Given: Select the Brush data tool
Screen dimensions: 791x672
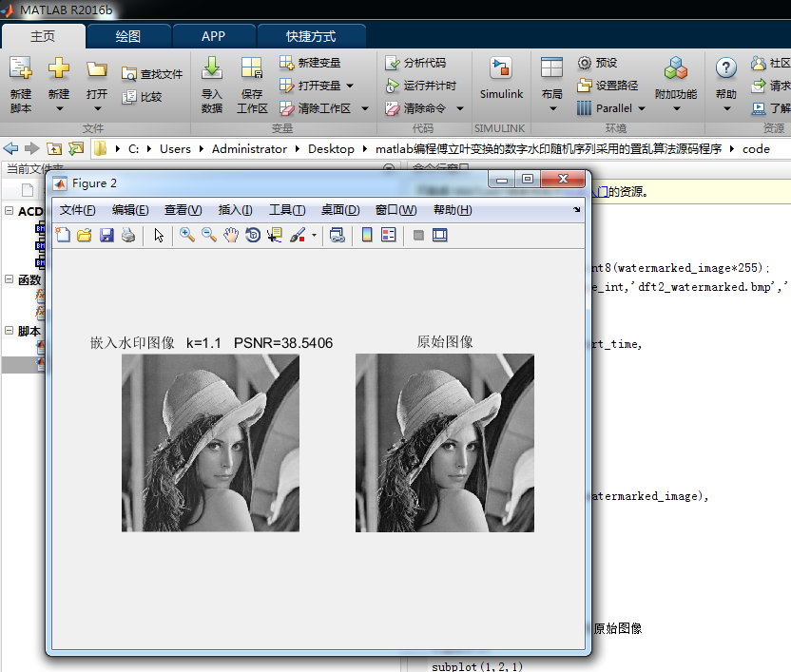Looking at the screenshot, I should click(x=298, y=235).
